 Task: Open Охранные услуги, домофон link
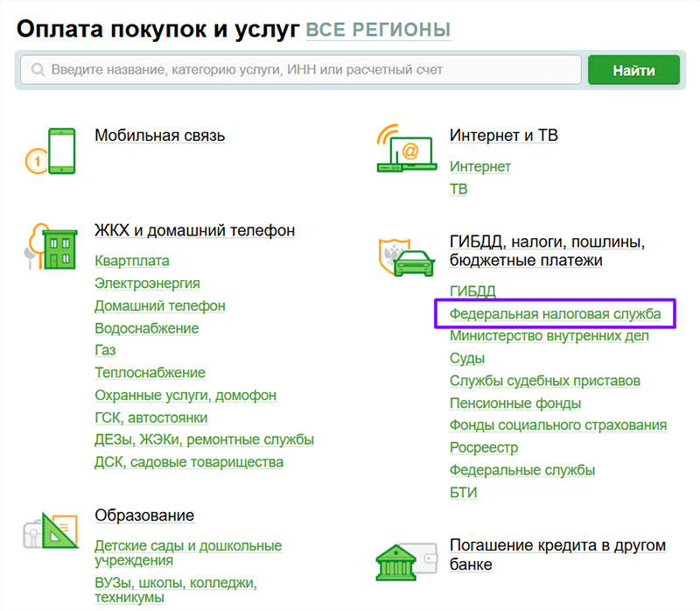(185, 396)
